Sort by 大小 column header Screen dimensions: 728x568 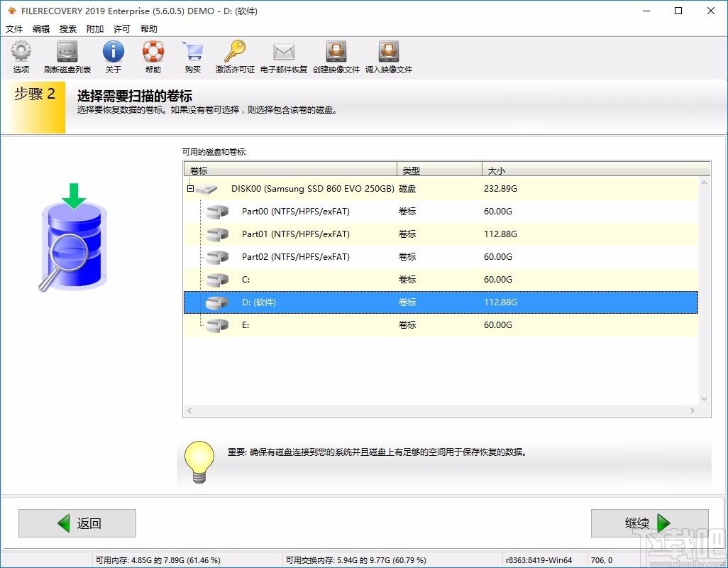(x=596, y=170)
